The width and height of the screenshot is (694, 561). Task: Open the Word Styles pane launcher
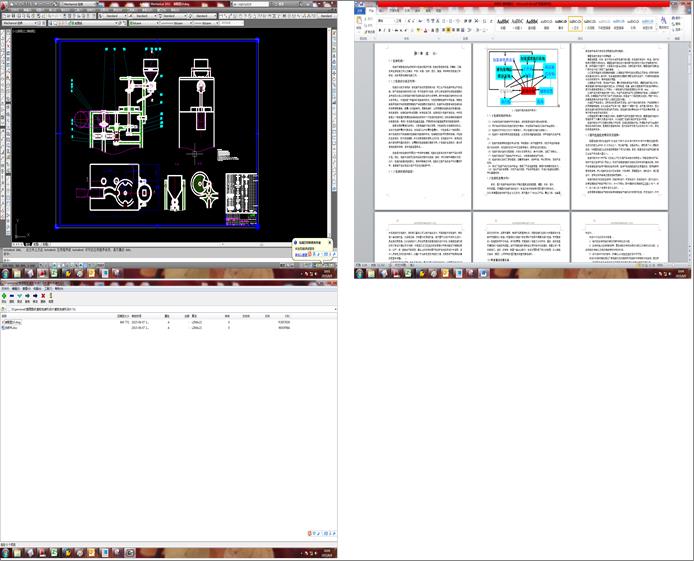pos(668,38)
